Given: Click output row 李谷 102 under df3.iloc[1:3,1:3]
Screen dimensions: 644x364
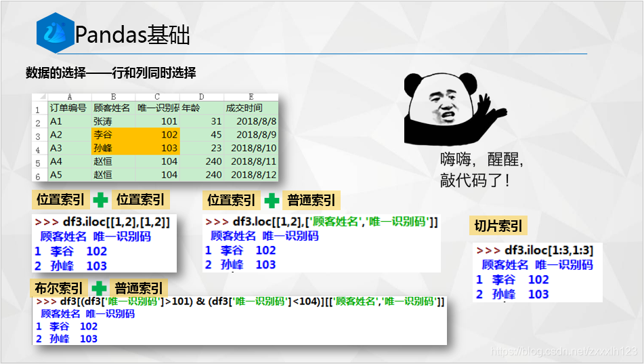Looking at the screenshot, I should pos(512,280).
